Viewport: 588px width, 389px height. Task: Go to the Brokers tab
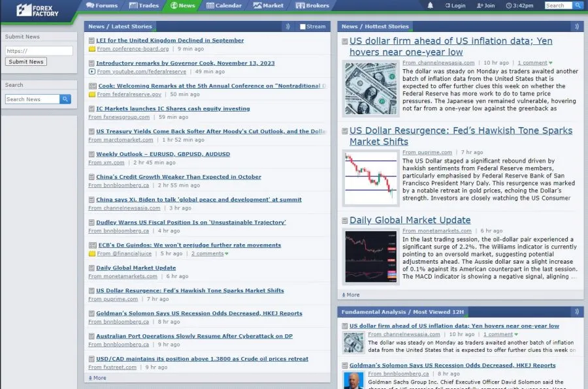click(x=312, y=6)
